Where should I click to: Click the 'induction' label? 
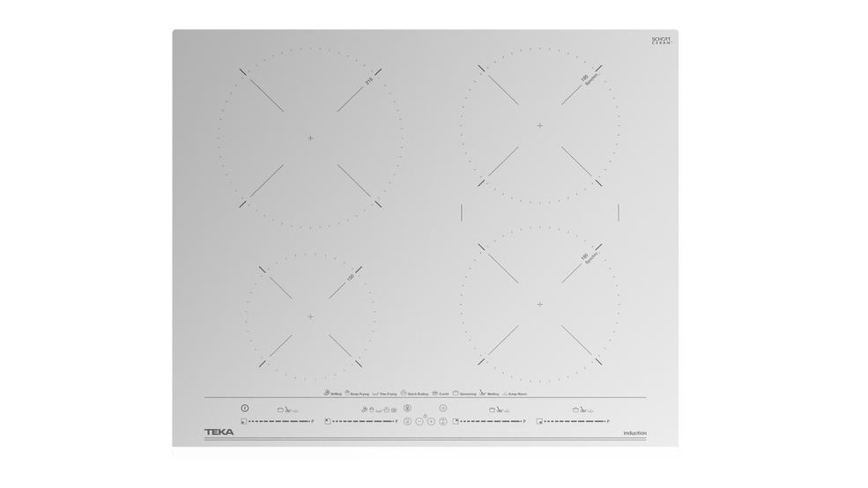pos(635,433)
